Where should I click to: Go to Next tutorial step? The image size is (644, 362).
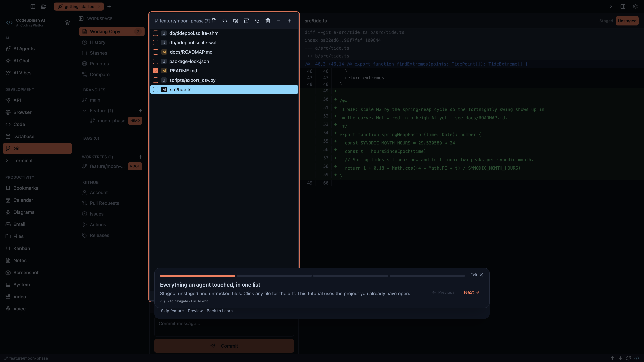point(471,292)
